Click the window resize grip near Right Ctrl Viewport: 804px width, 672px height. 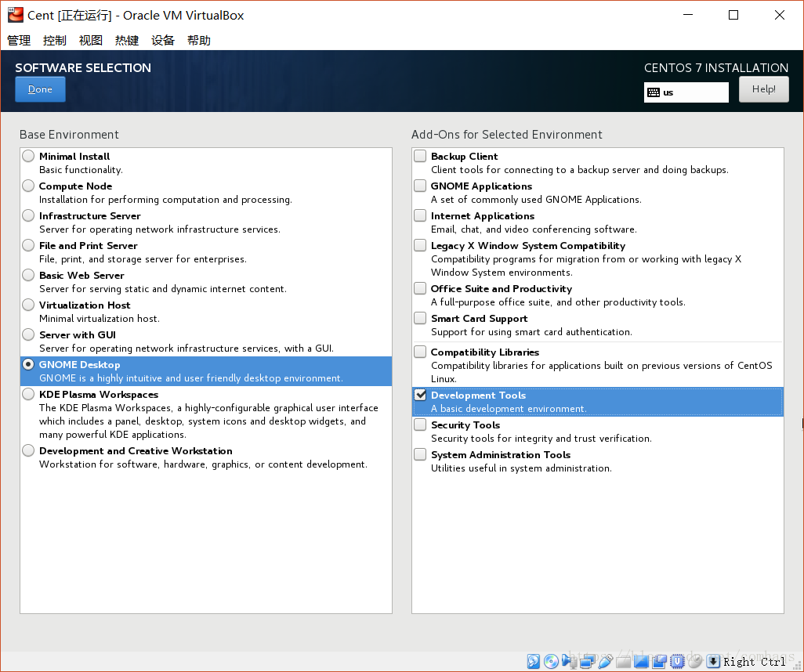[x=797, y=665]
